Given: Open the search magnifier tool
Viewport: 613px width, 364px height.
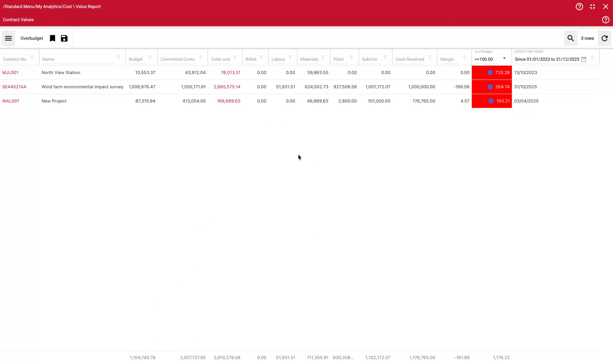Looking at the screenshot, I should [x=570, y=38].
